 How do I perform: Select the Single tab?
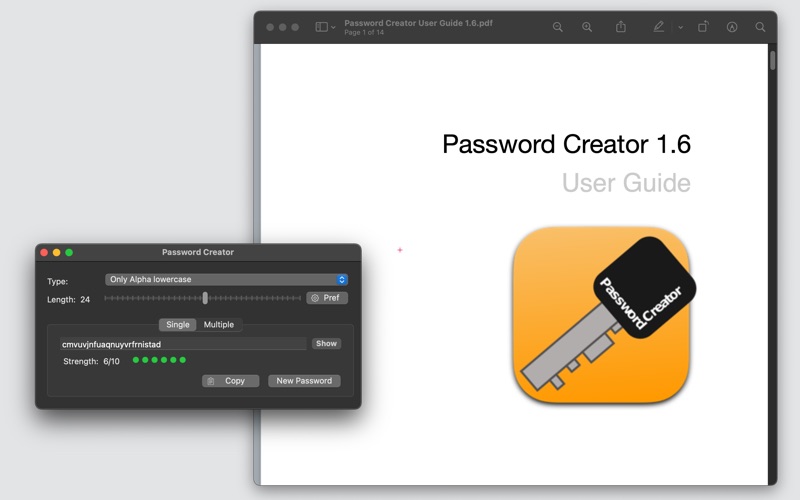coord(178,324)
